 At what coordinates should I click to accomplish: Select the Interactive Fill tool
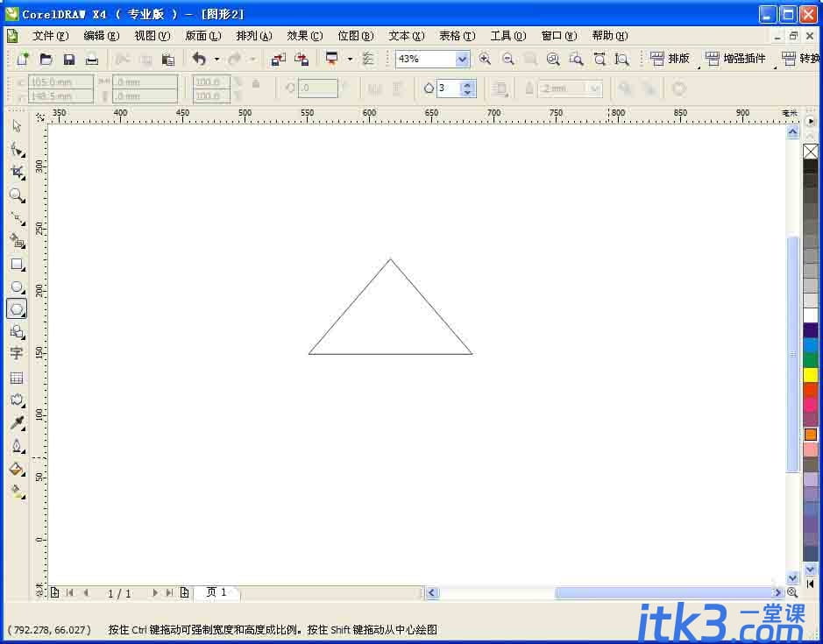(x=17, y=492)
